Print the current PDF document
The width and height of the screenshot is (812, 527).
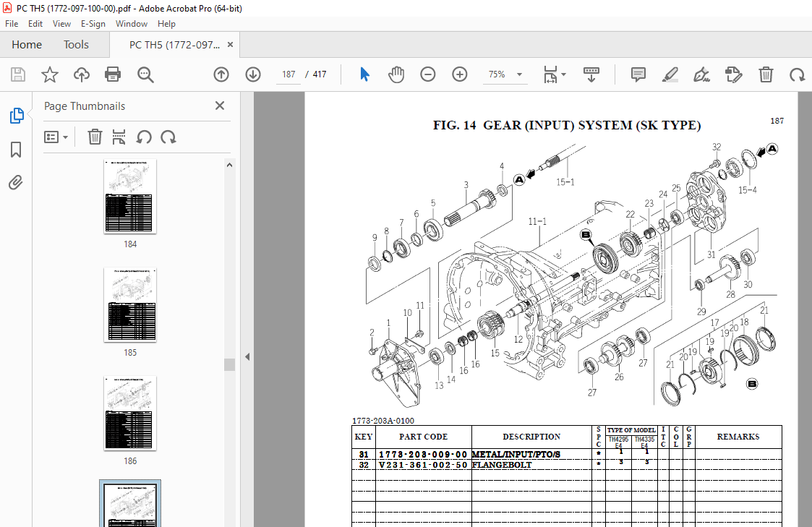point(114,74)
